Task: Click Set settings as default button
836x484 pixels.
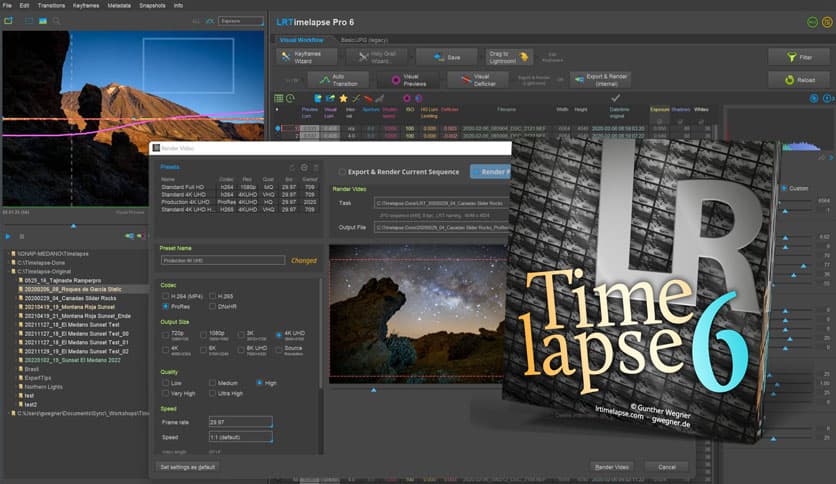Action: point(188,467)
